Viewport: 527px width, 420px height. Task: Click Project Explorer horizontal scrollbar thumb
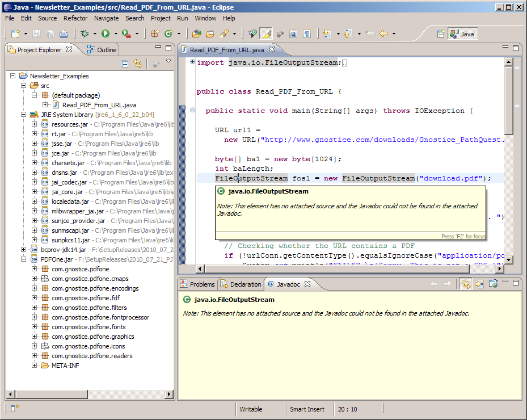click(52, 394)
